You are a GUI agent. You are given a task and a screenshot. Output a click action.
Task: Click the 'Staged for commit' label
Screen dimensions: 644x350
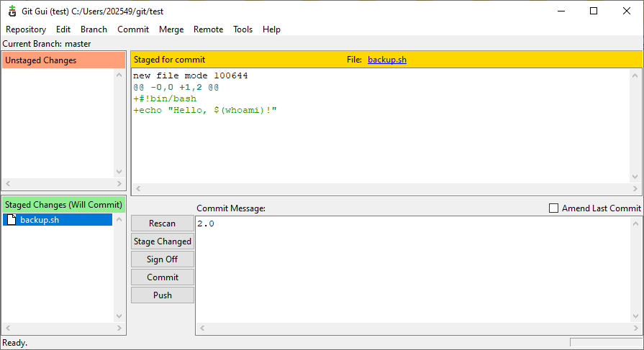(169, 60)
